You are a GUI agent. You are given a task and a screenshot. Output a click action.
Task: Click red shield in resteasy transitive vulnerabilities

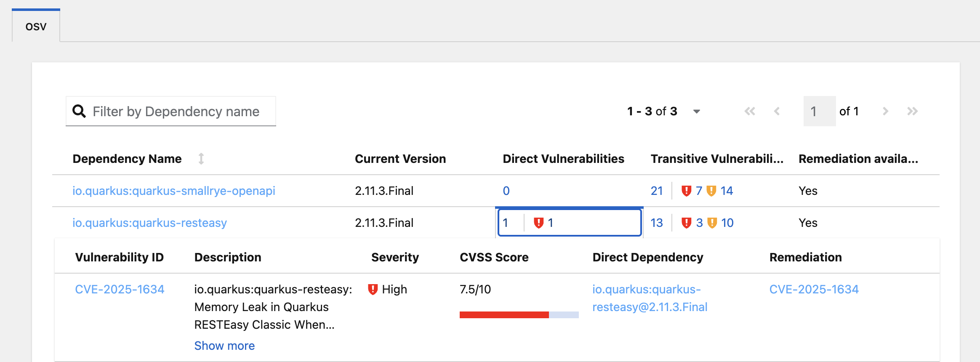pos(686,223)
